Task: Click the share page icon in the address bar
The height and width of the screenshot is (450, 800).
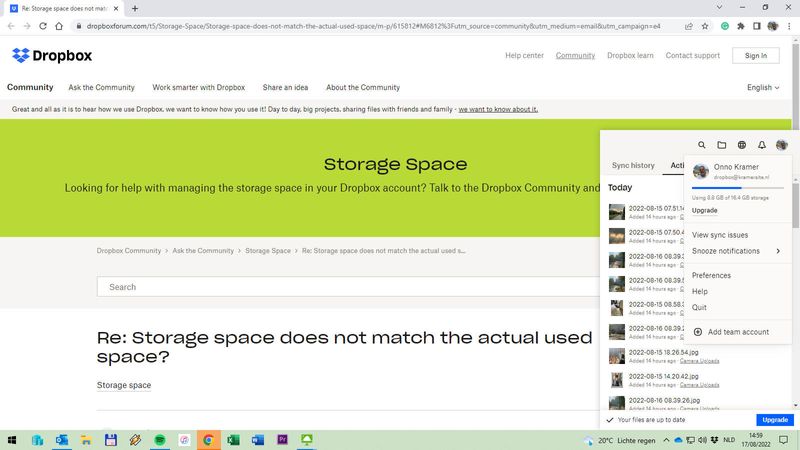Action: point(689,26)
